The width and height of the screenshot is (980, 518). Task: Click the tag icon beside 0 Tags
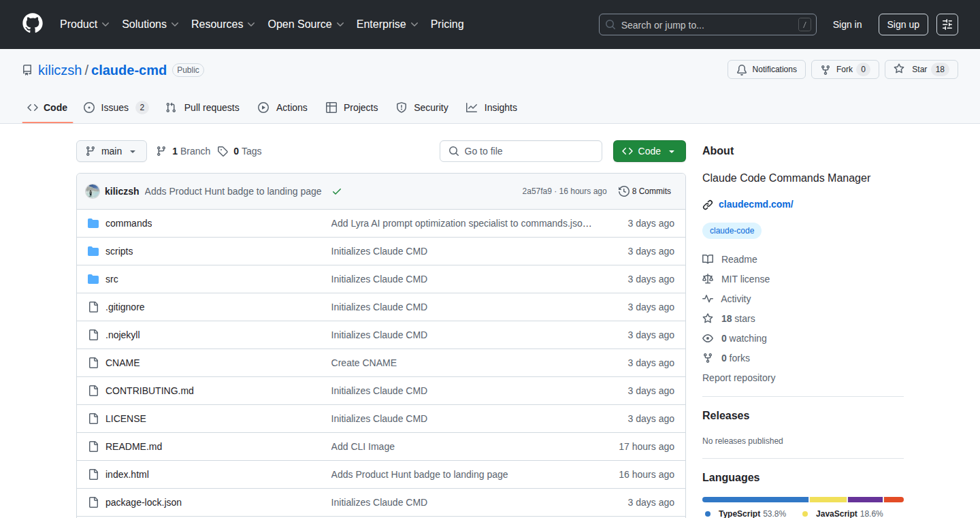pos(223,151)
